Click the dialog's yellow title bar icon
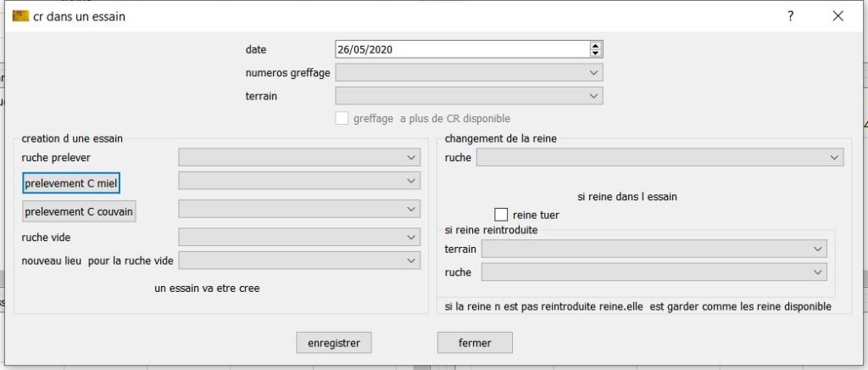 point(20,16)
